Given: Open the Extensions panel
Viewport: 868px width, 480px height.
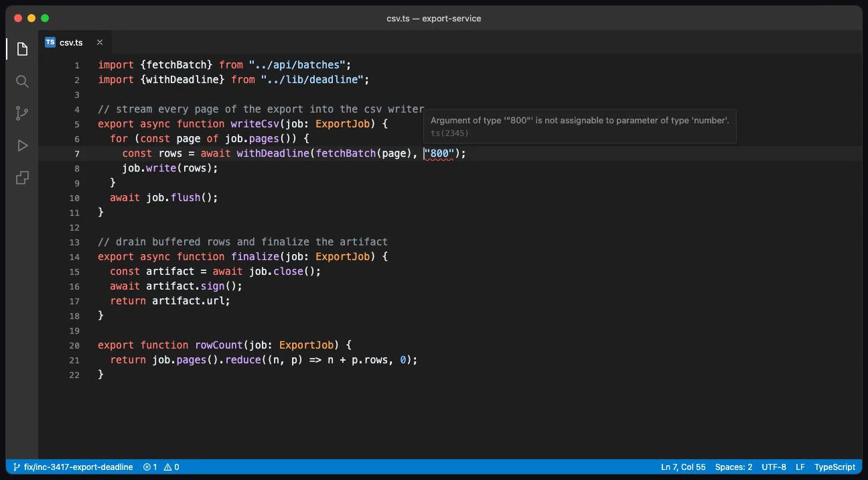Looking at the screenshot, I should (x=22, y=178).
